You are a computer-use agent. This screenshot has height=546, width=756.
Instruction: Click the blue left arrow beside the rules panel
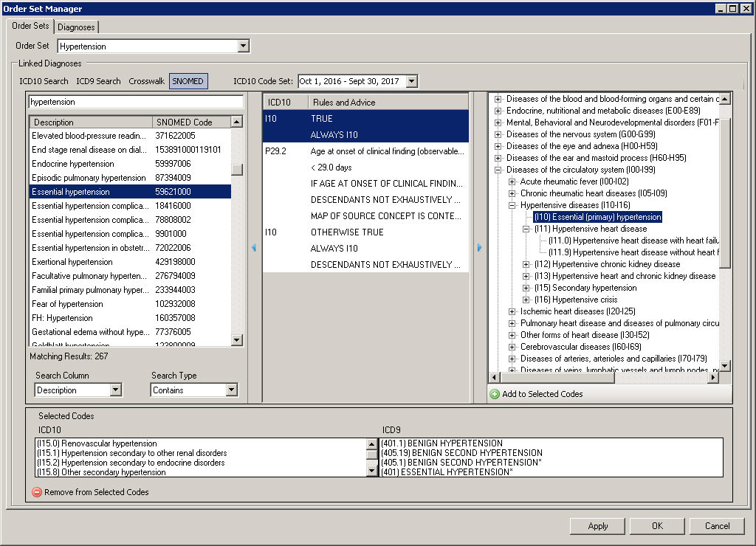[x=254, y=247]
